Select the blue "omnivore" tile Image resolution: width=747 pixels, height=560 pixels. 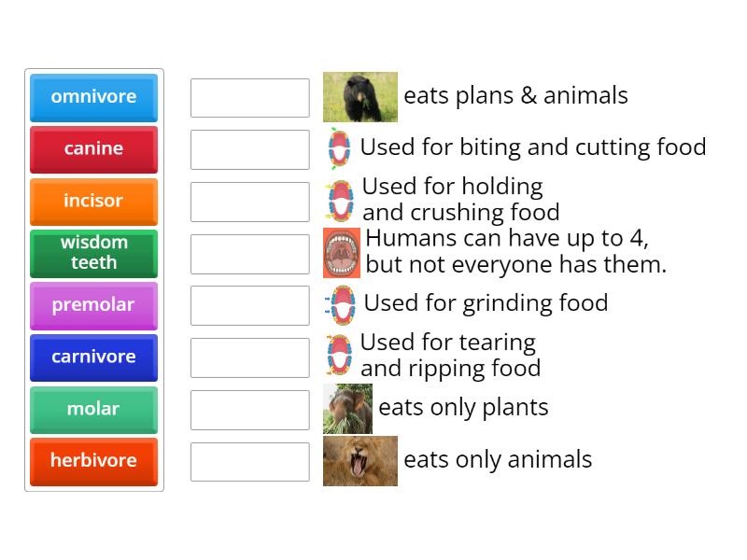pos(93,97)
